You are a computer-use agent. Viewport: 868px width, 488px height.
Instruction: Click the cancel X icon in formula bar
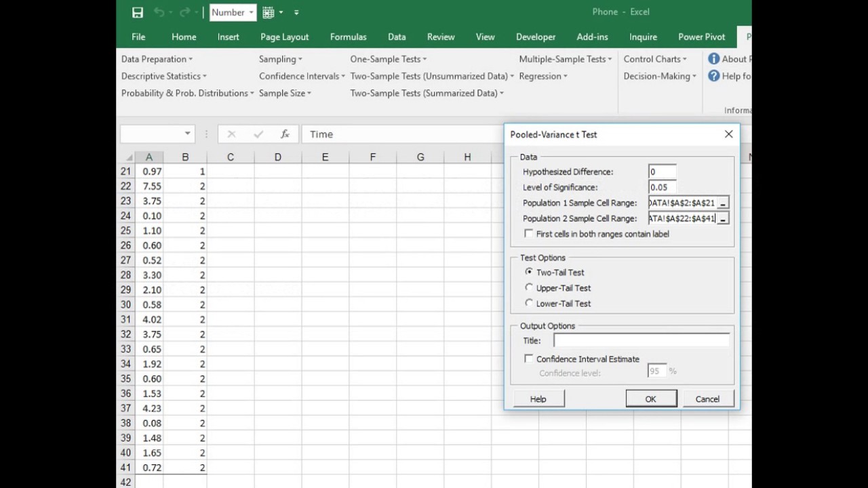coord(231,134)
